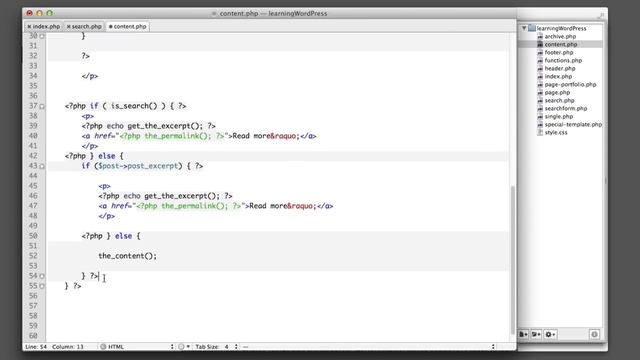
Task: Open search.php in the project drawer
Action: [x=559, y=100]
